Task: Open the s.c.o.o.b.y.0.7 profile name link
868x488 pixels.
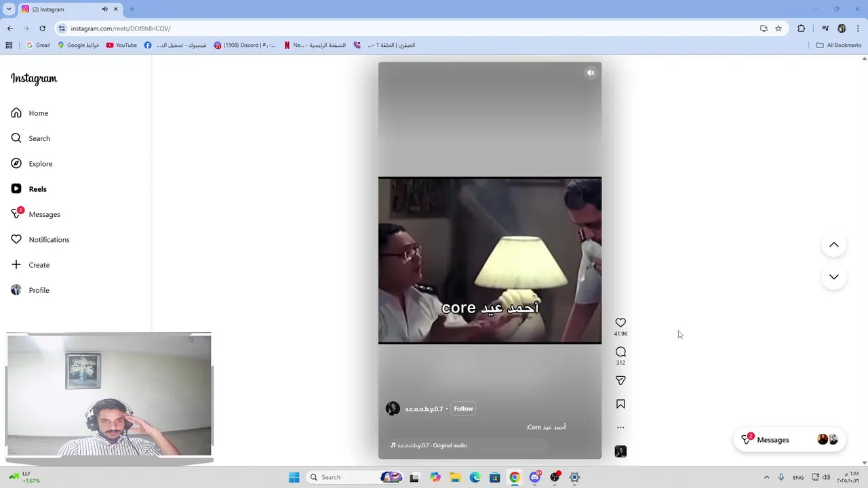Action: point(424,409)
